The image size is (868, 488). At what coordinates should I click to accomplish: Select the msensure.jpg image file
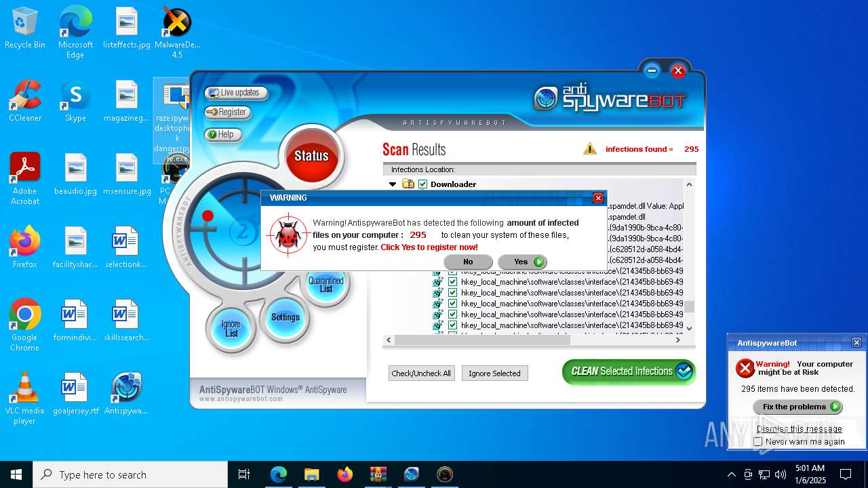[127, 175]
